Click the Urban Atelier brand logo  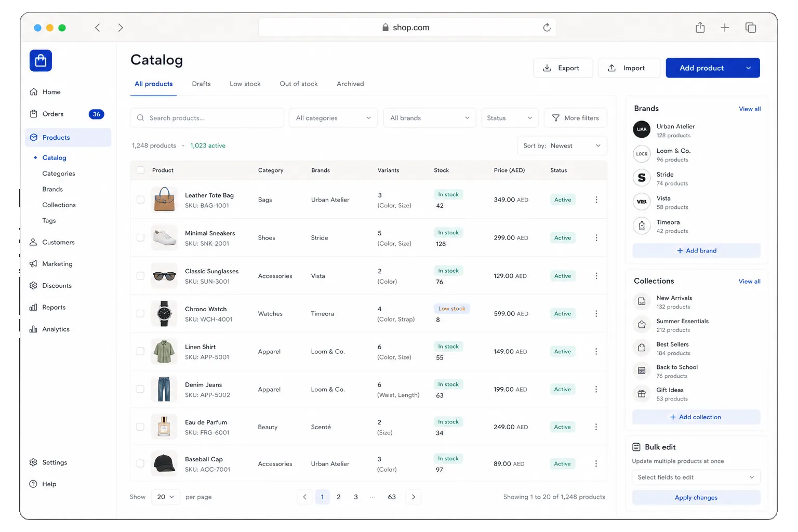click(x=642, y=129)
